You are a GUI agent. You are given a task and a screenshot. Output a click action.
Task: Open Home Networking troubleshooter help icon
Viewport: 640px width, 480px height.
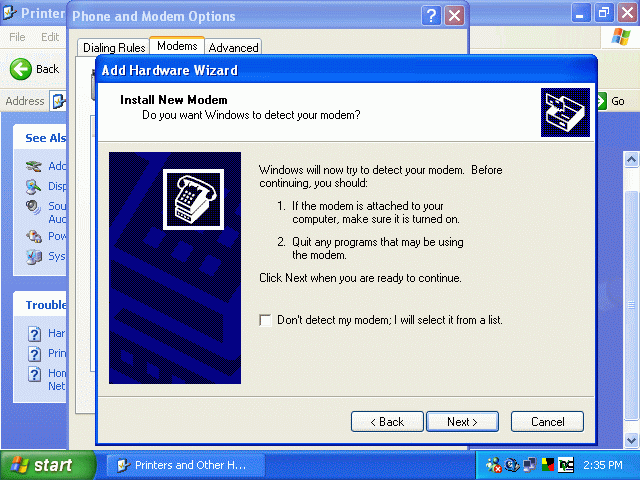coord(34,373)
